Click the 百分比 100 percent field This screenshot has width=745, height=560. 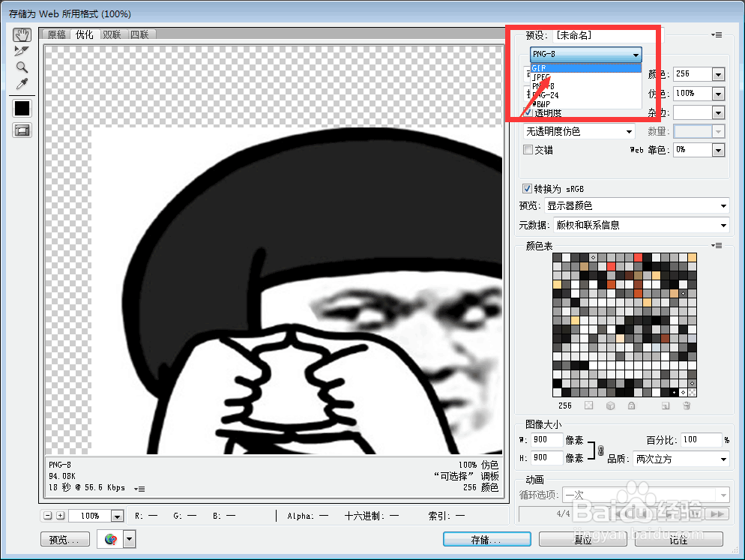click(x=702, y=440)
